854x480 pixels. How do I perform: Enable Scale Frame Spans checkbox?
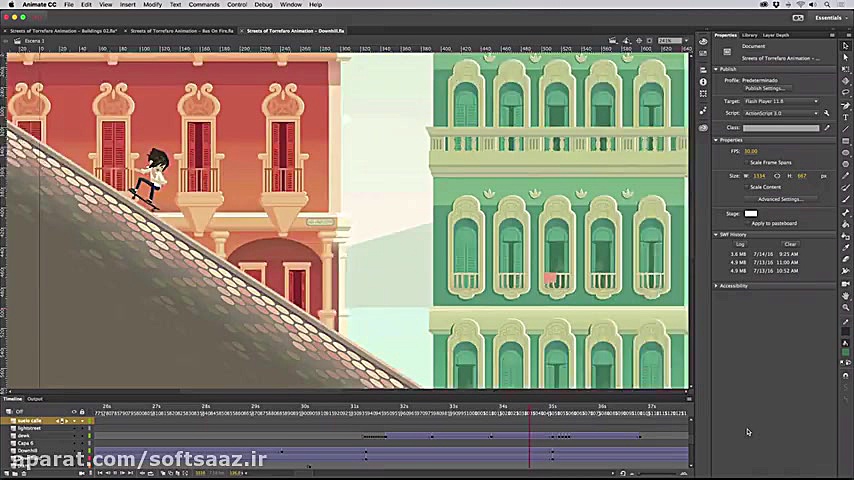click(747, 163)
